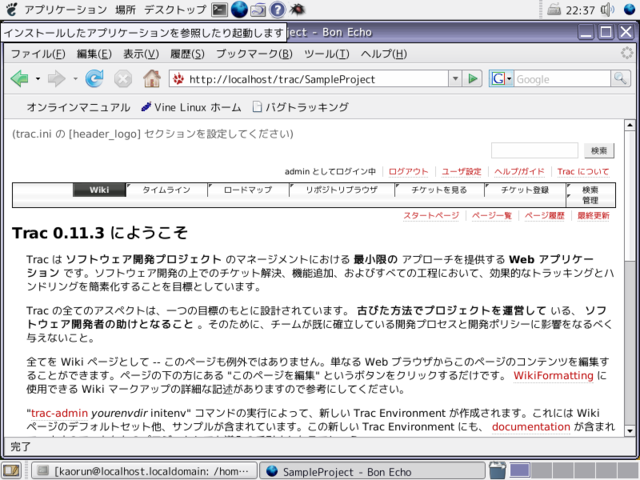The width and height of the screenshot is (640, 480).
Task: Open the 編集(E) menu
Action: 94,54
